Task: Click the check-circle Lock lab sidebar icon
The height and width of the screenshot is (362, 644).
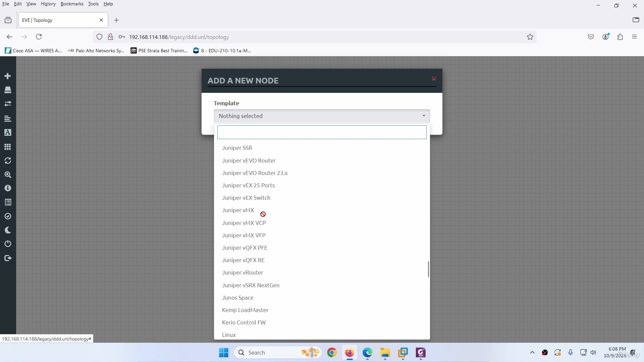Action: click(x=8, y=217)
